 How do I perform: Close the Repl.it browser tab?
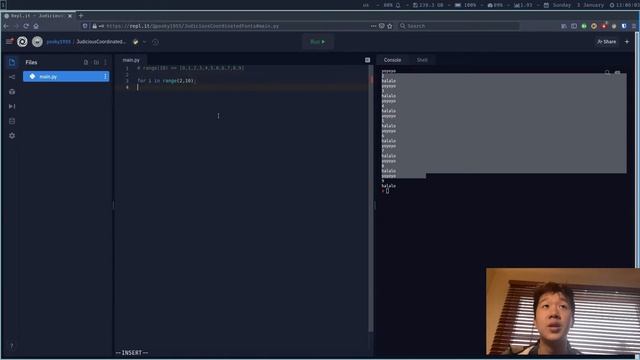70,16
